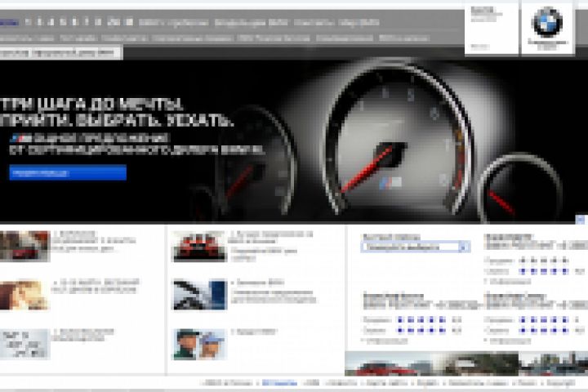Open the gray numbers thumbnail
Screen dimensions: 588x392
[x=24, y=345]
